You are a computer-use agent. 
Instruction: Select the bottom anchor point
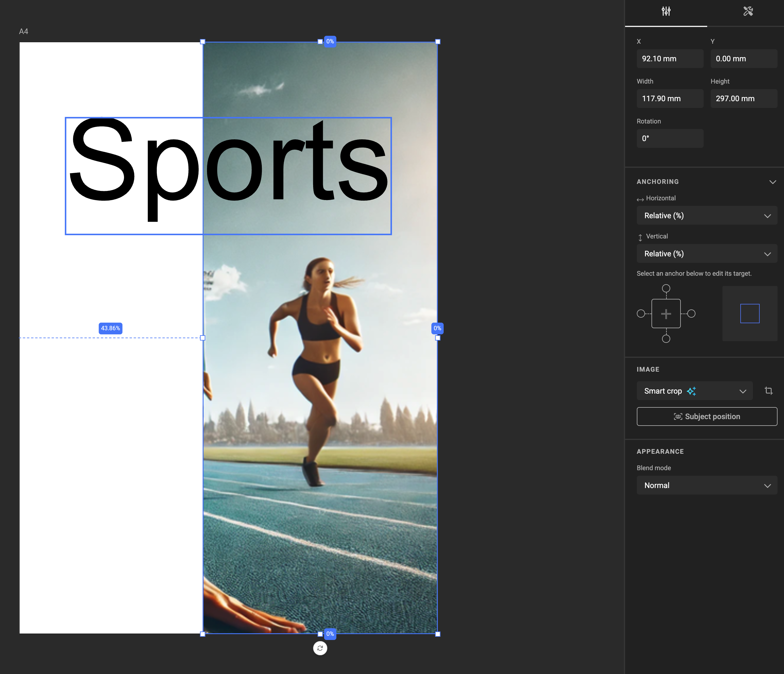[x=666, y=339]
